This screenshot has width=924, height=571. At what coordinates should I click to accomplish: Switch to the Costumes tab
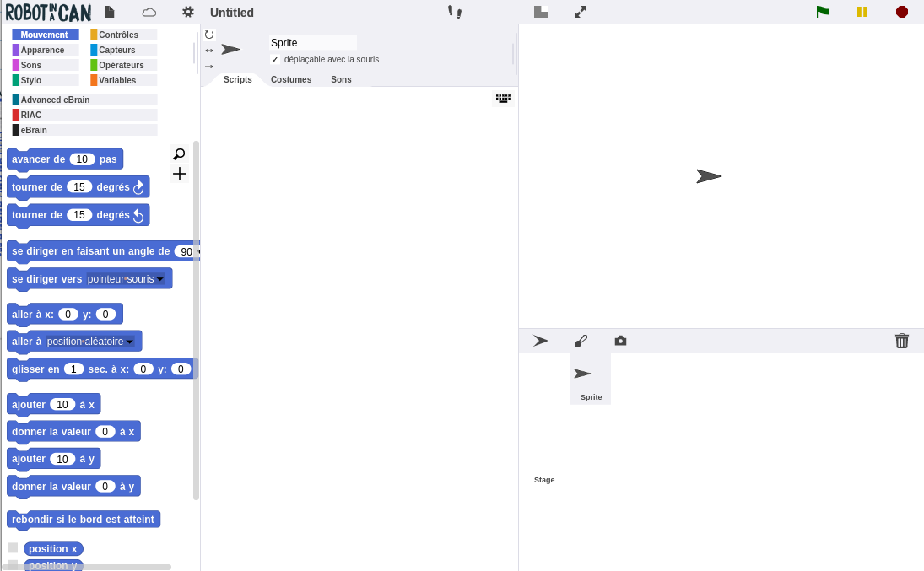pyautogui.click(x=290, y=79)
